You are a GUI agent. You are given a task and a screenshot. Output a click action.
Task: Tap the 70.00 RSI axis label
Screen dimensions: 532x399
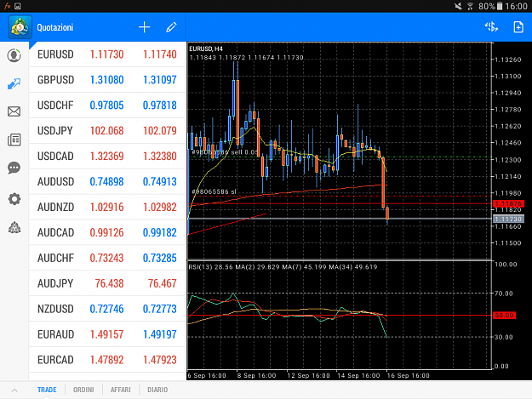pyautogui.click(x=504, y=294)
